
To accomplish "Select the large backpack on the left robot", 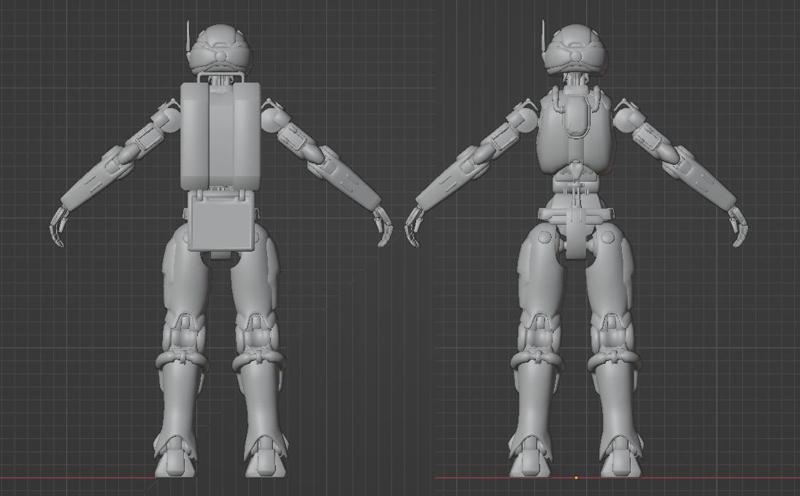I will pyautogui.click(x=220, y=136).
